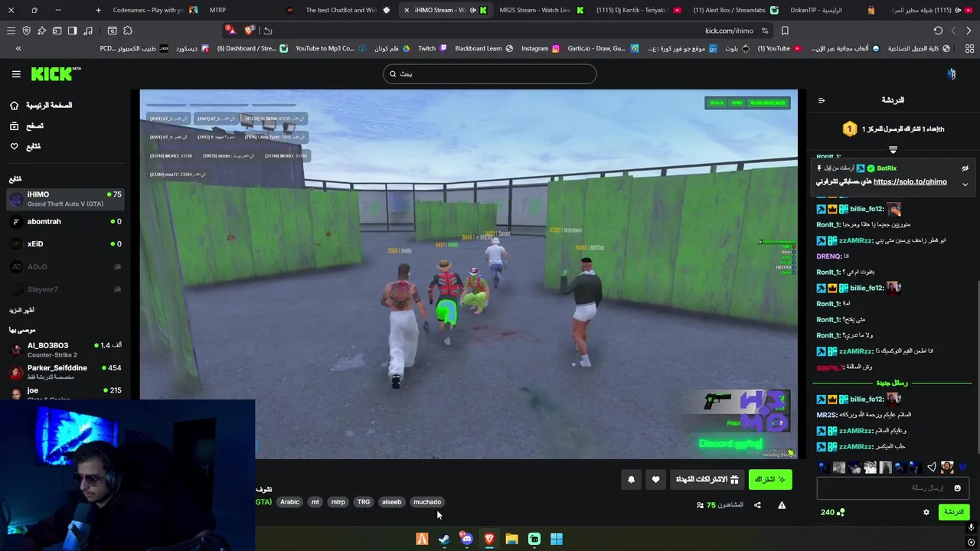This screenshot has width=980, height=551.
Task: Open iHIMO channel in sidebar
Action: click(x=65, y=199)
